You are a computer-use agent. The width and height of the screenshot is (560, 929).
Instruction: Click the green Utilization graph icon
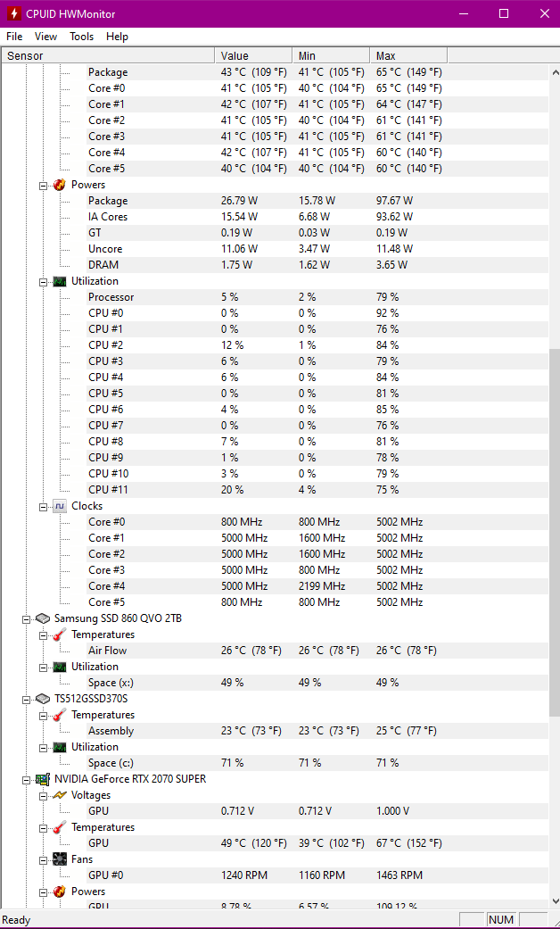(x=59, y=281)
